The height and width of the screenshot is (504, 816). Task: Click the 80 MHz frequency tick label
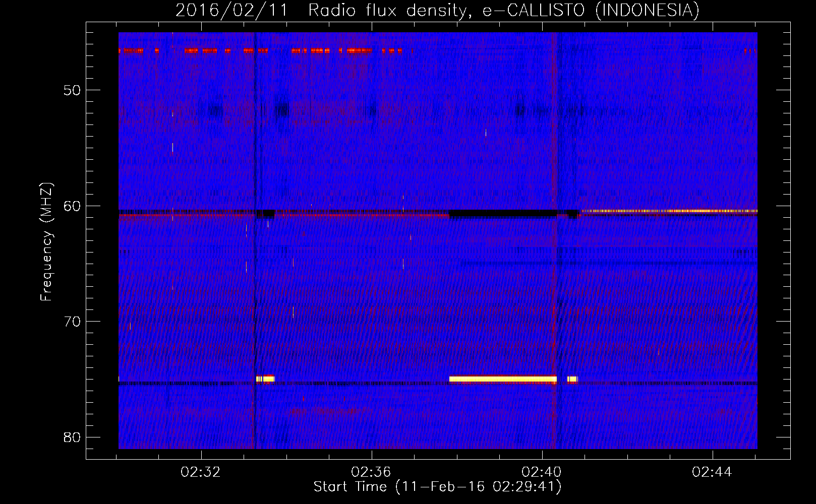[72, 437]
